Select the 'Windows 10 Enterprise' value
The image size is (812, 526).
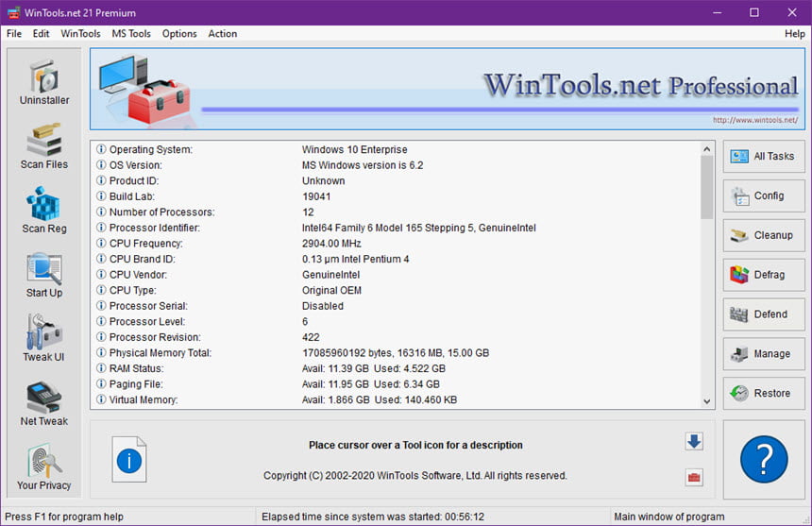click(x=354, y=149)
